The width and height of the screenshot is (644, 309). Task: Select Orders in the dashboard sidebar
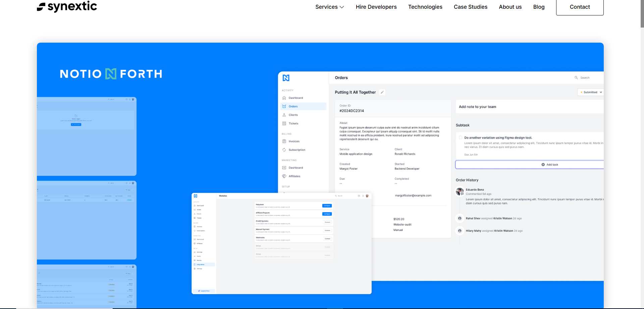pyautogui.click(x=293, y=106)
